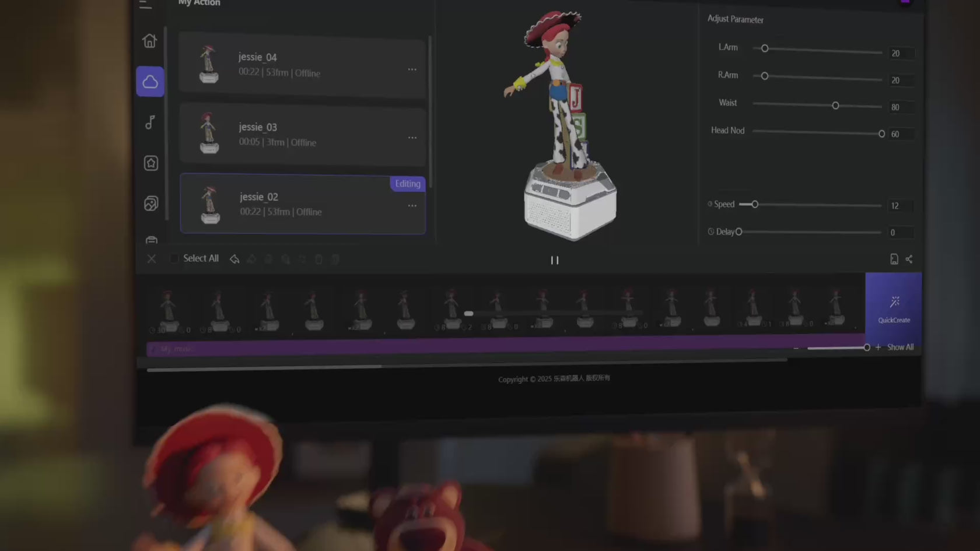980x551 pixels.
Task: Click the undo arrow beside Select All
Action: [235, 259]
